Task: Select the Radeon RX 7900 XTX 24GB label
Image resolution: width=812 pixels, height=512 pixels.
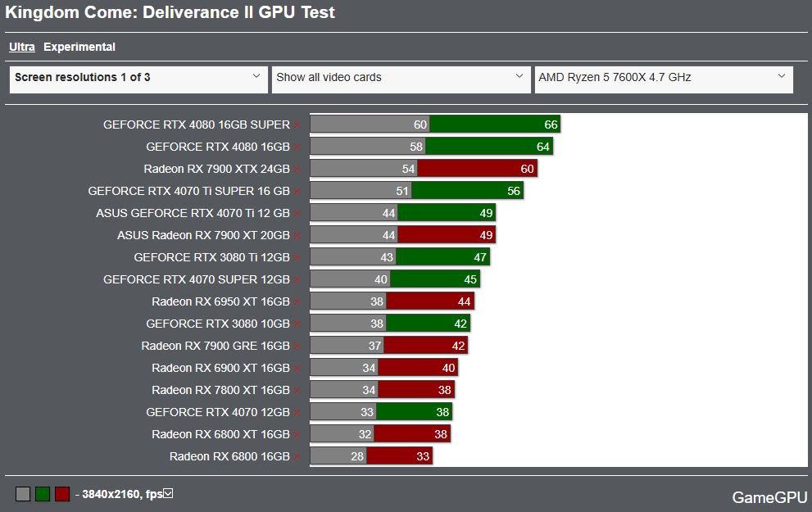Action: tap(217, 170)
